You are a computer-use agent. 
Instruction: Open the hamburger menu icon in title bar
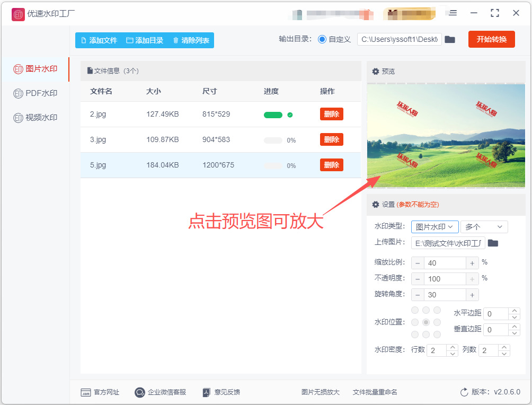(x=453, y=13)
